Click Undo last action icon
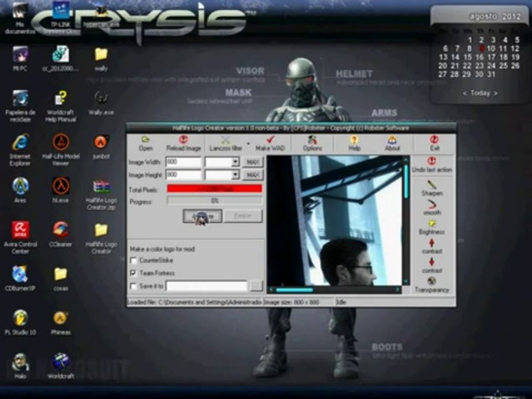The width and height of the screenshot is (532, 399). (x=432, y=161)
